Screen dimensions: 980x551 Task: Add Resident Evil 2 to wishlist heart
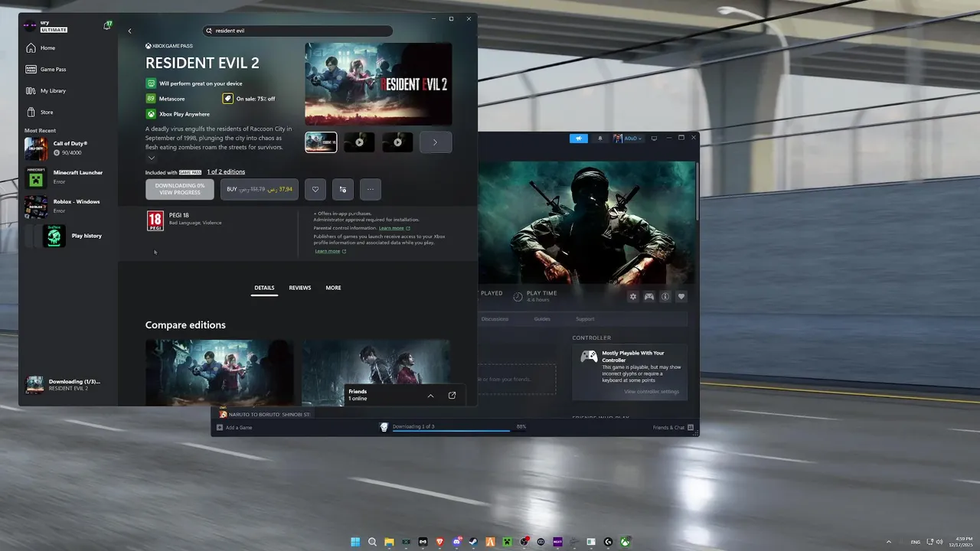tap(315, 189)
